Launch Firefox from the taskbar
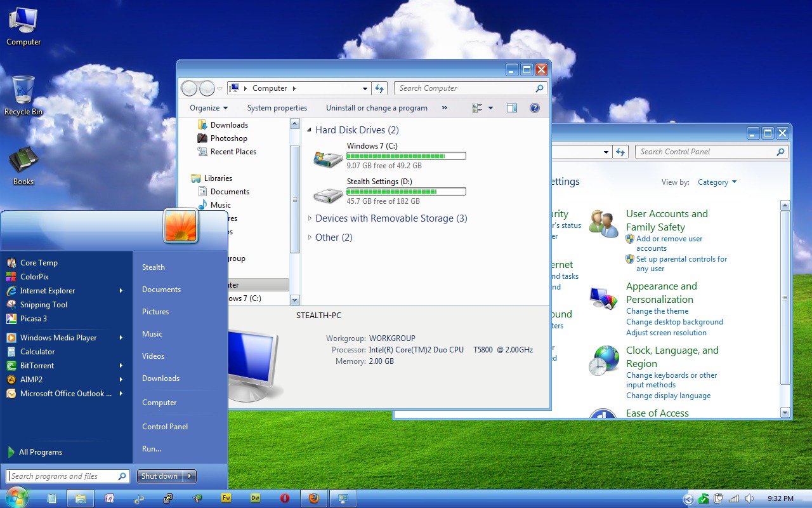The image size is (812, 508). (x=314, y=498)
